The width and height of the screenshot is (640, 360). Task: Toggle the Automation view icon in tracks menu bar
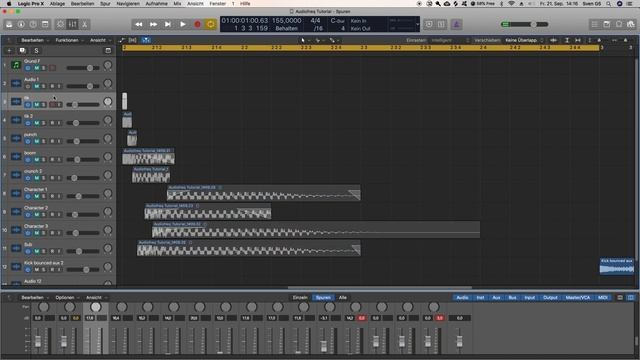pos(122,40)
